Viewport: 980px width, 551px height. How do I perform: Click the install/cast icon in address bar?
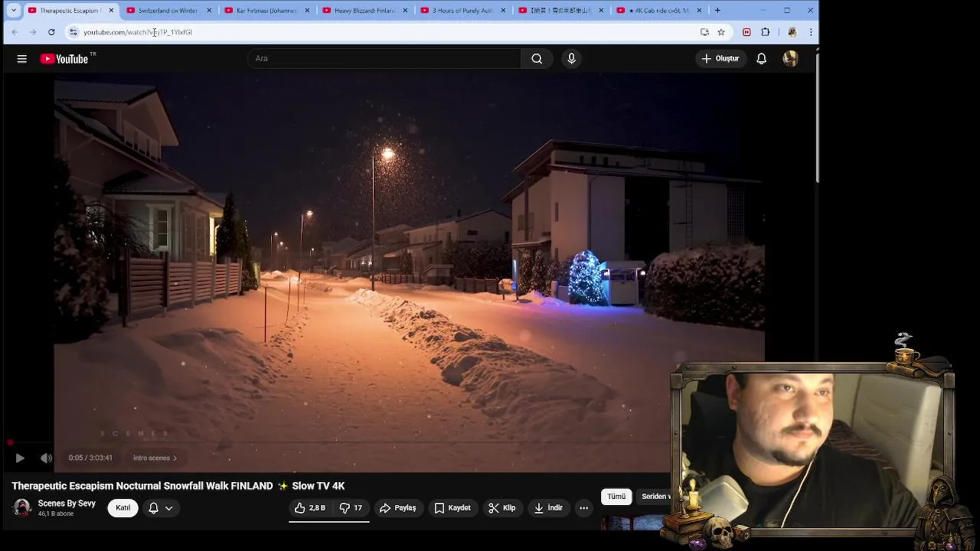[x=704, y=32]
